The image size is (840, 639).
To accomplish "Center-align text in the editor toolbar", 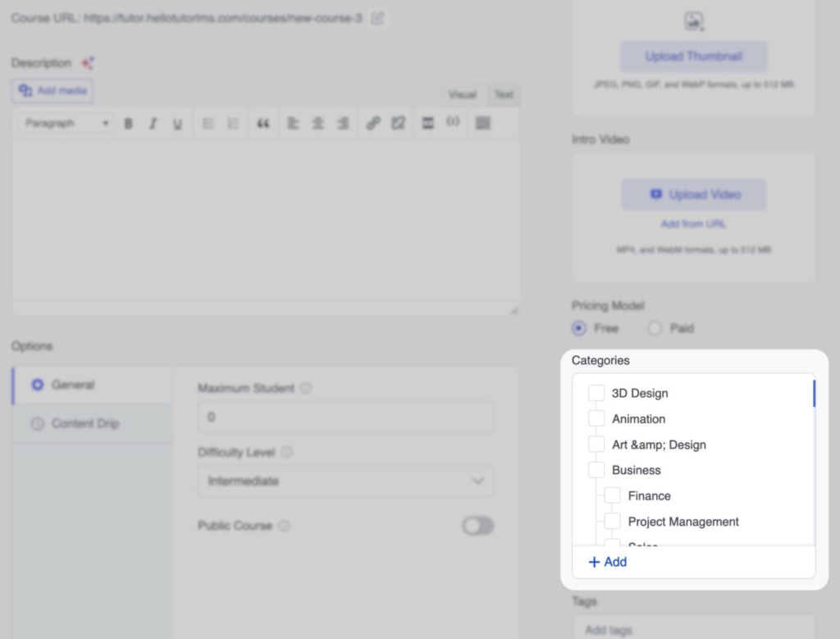I will 317,123.
